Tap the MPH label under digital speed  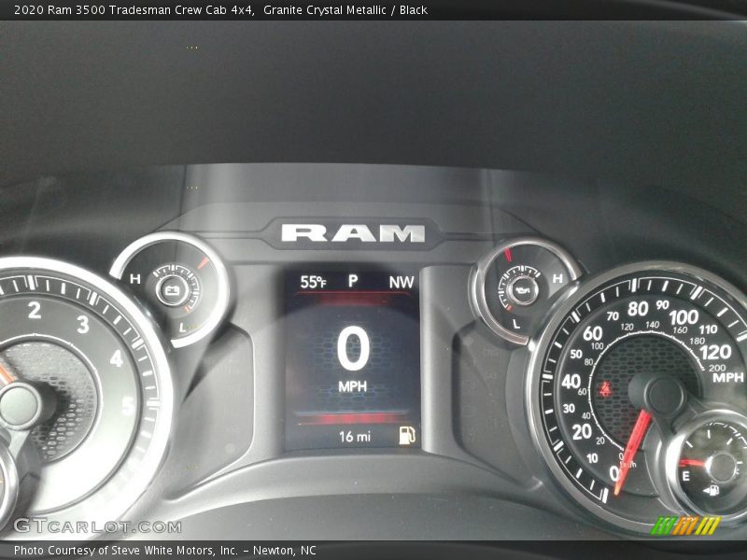(x=353, y=386)
